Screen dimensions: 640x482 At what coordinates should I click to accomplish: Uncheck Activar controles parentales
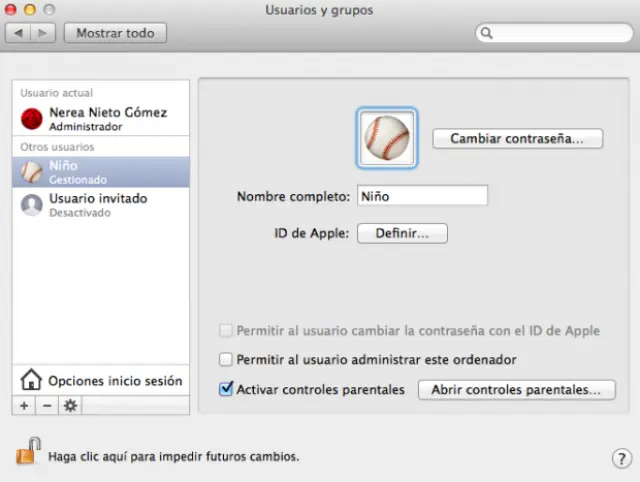(x=227, y=389)
